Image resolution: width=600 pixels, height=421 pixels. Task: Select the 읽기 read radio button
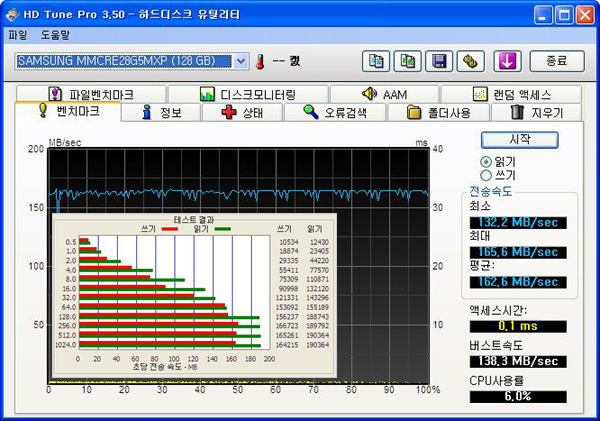tap(486, 162)
